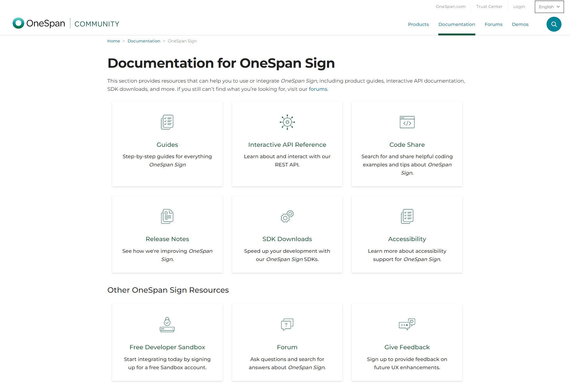Click the 'Documentation for OneSpan Sign' heading
The height and width of the screenshot is (392, 570).
pyautogui.click(x=221, y=63)
